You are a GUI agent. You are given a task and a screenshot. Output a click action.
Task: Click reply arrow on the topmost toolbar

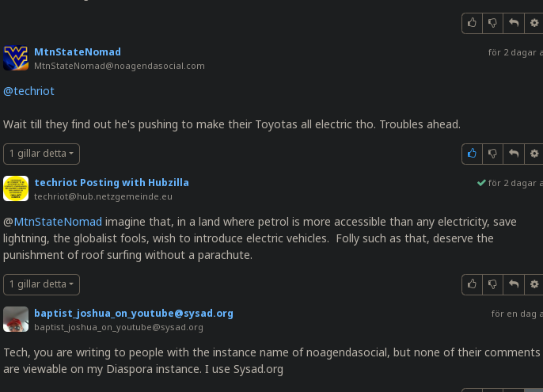click(x=514, y=23)
